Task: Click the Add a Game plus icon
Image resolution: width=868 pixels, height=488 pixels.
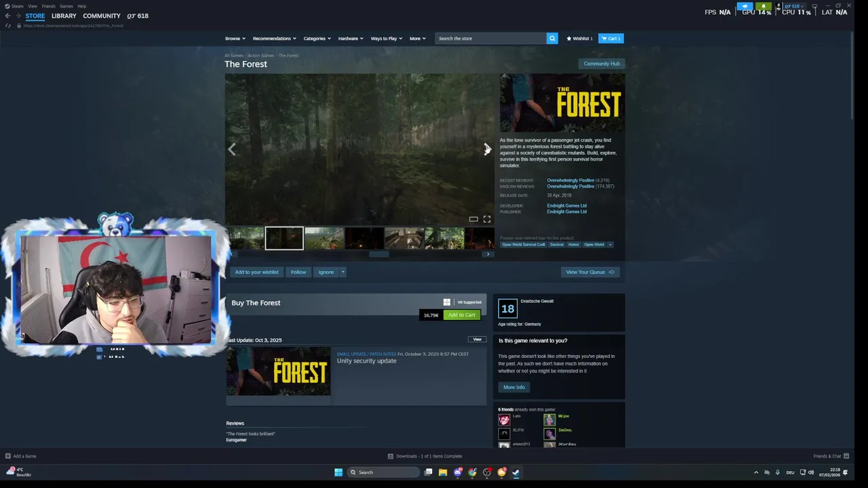Action: coord(8,456)
